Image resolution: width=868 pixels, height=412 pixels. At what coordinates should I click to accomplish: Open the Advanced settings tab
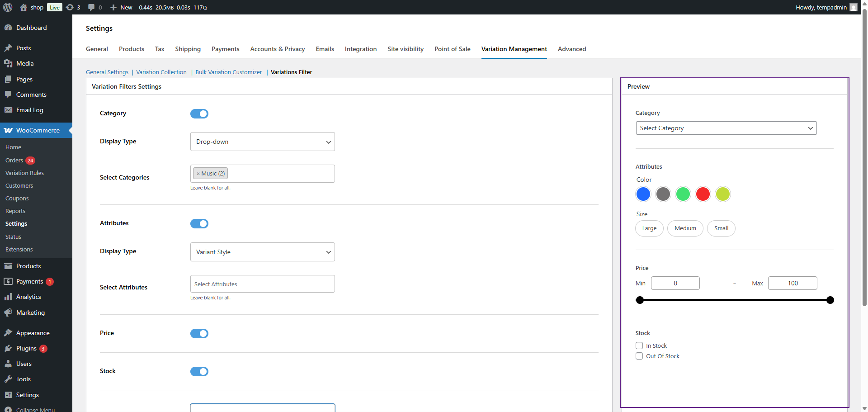pyautogui.click(x=571, y=49)
